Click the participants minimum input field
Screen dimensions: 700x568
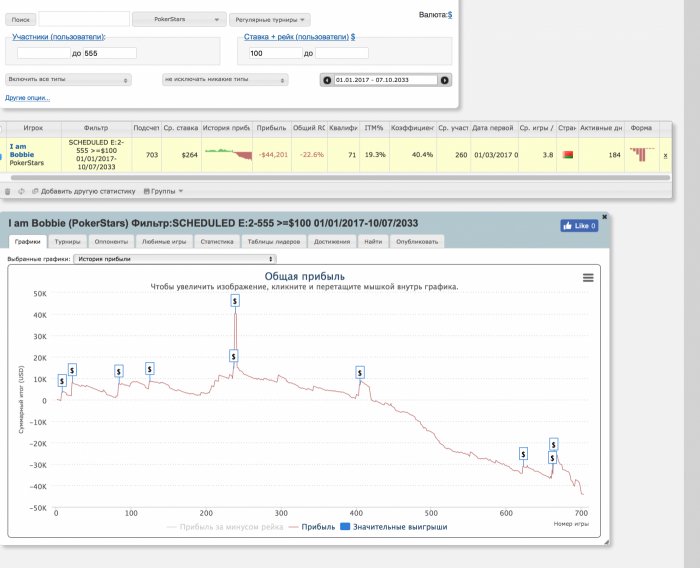pos(44,53)
